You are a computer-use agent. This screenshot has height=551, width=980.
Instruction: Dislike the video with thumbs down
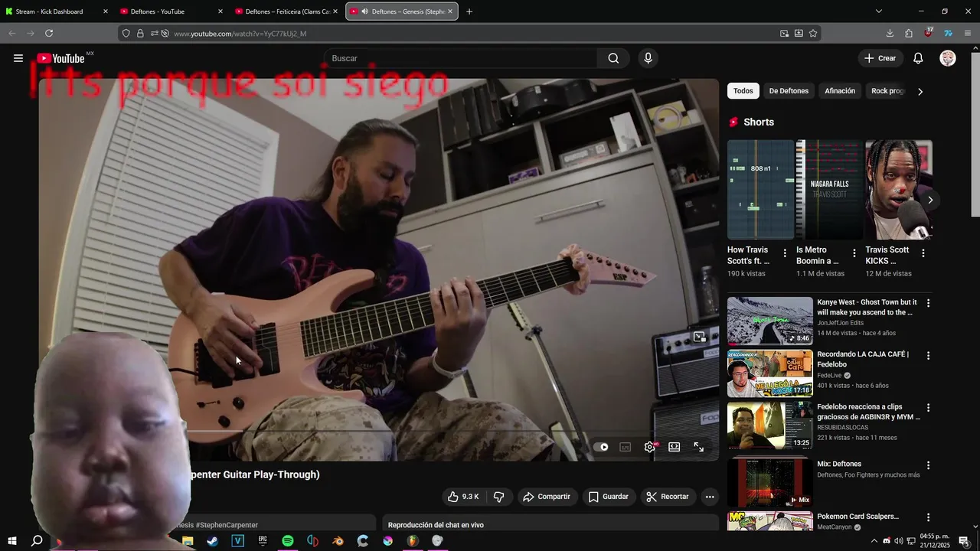coord(499,497)
